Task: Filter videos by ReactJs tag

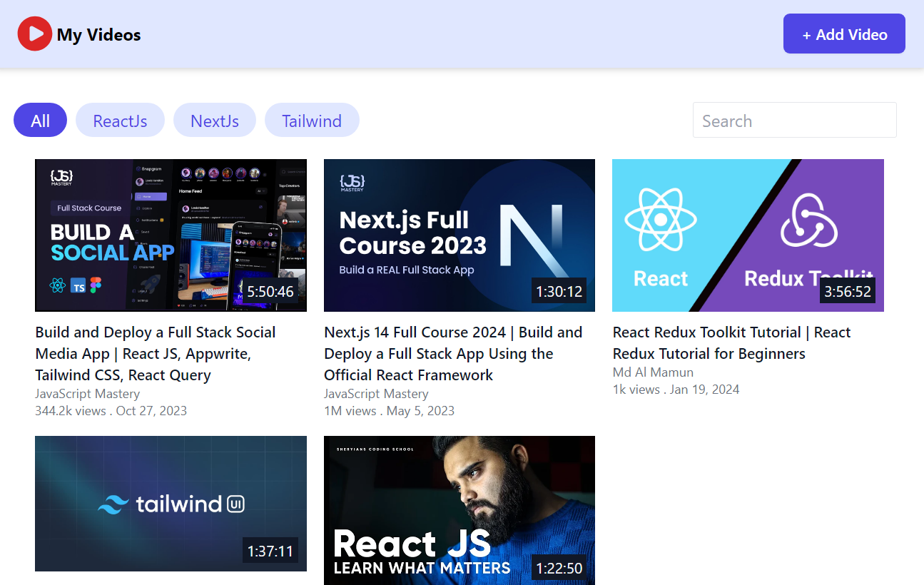Action: (x=120, y=121)
